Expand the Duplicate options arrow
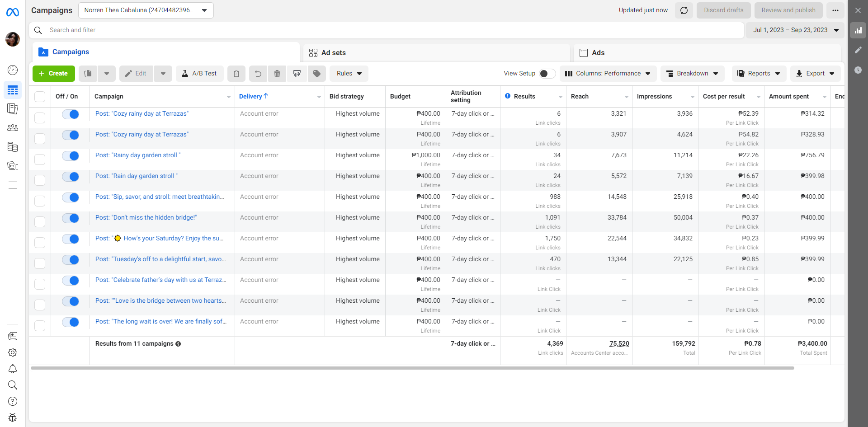The height and width of the screenshot is (427, 868). [x=107, y=74]
